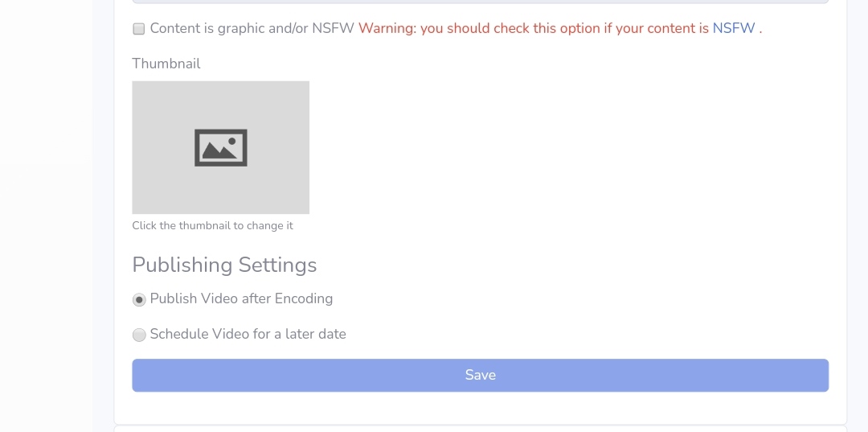Screen dimensions: 868x432
Task: Click the top edge of the card below Save
Action: click(x=480, y=427)
